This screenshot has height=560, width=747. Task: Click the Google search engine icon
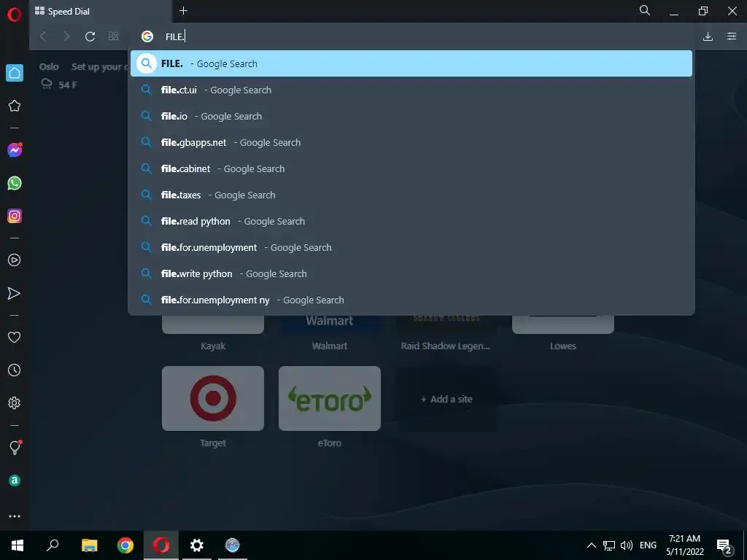click(x=147, y=36)
